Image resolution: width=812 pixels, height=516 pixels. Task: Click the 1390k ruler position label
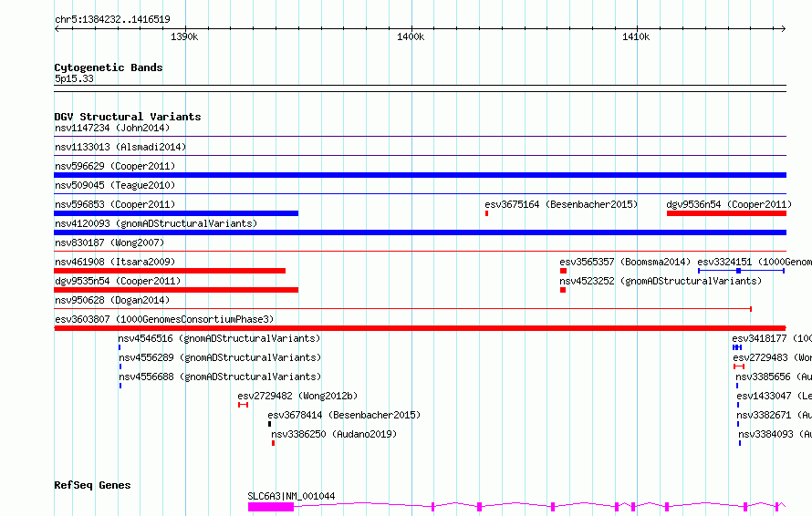(184, 36)
